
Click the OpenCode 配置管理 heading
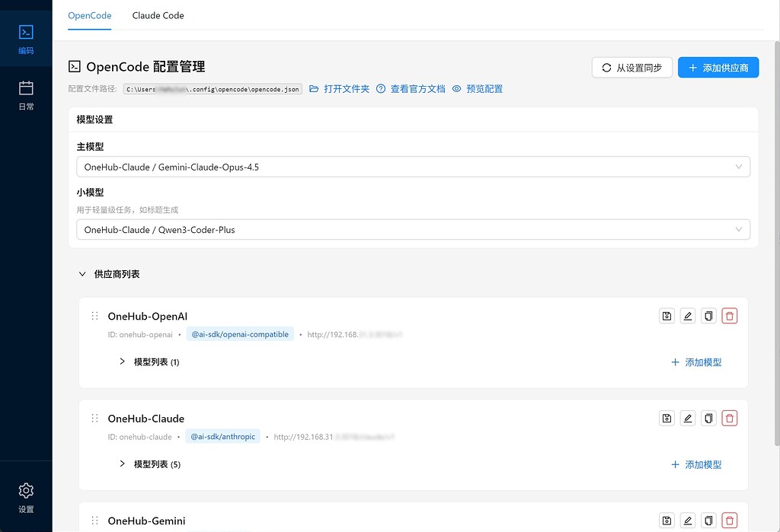[145, 67]
